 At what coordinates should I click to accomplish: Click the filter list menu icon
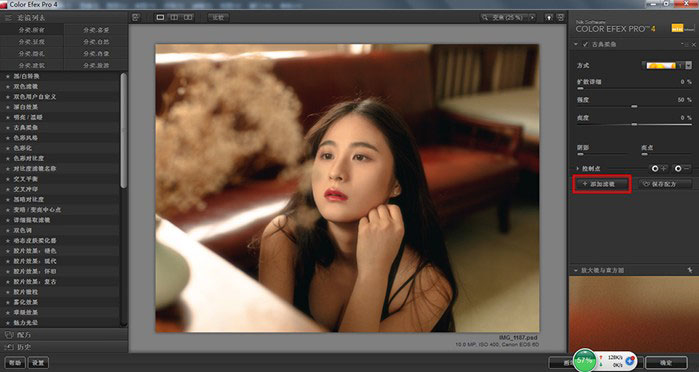tap(7, 18)
